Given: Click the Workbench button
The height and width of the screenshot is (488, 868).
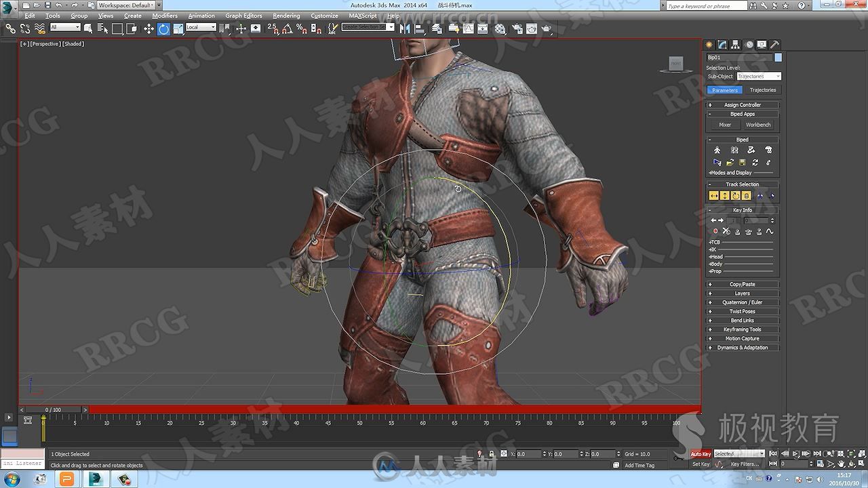Looking at the screenshot, I should pyautogui.click(x=758, y=125).
